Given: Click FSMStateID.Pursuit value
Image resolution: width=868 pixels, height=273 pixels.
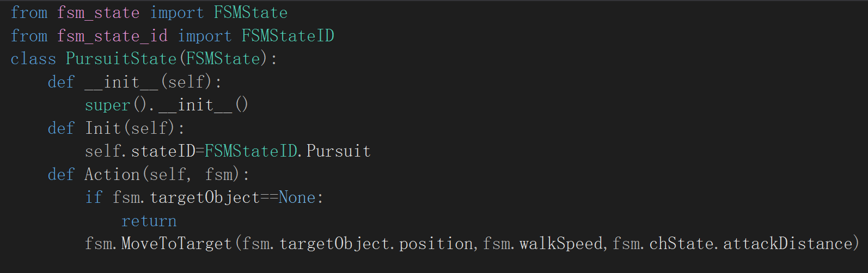Looking at the screenshot, I should click(x=288, y=151).
